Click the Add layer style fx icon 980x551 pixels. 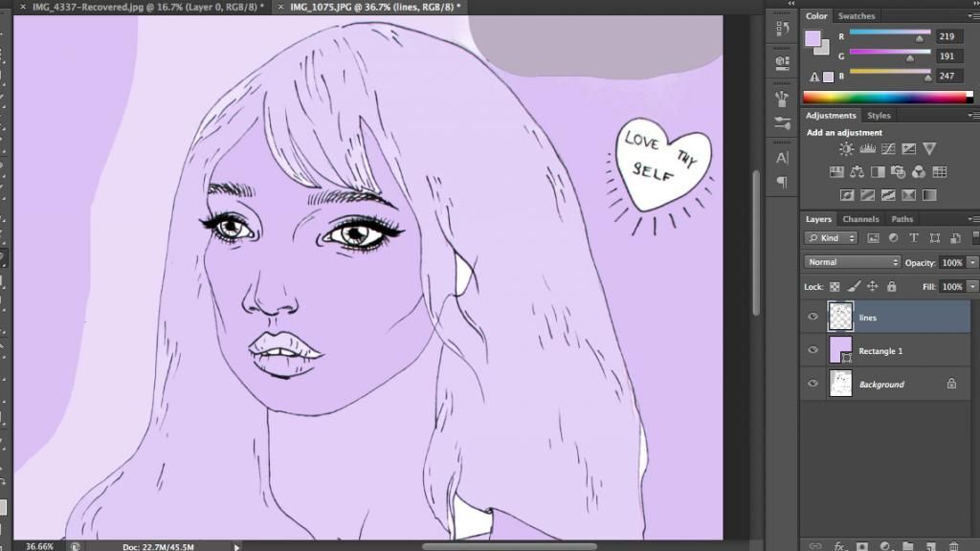click(838, 546)
